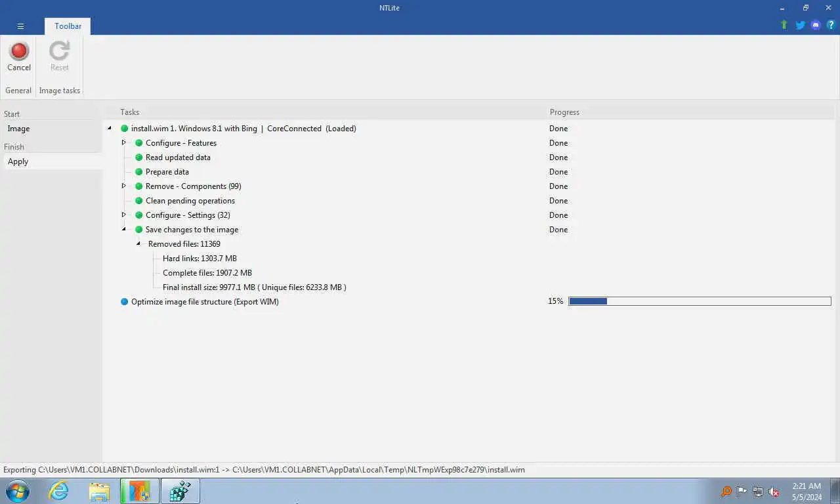Select the Toolbar tab
840x504 pixels.
tap(68, 26)
